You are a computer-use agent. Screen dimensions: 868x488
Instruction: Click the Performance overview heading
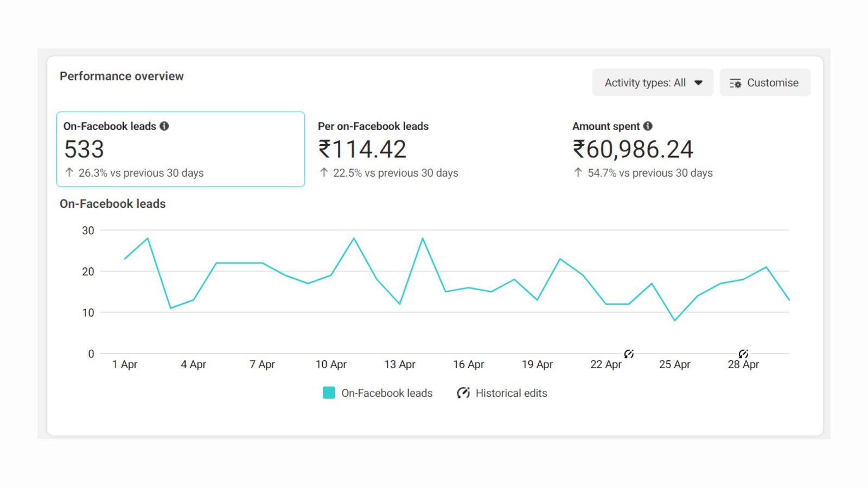[x=122, y=76]
